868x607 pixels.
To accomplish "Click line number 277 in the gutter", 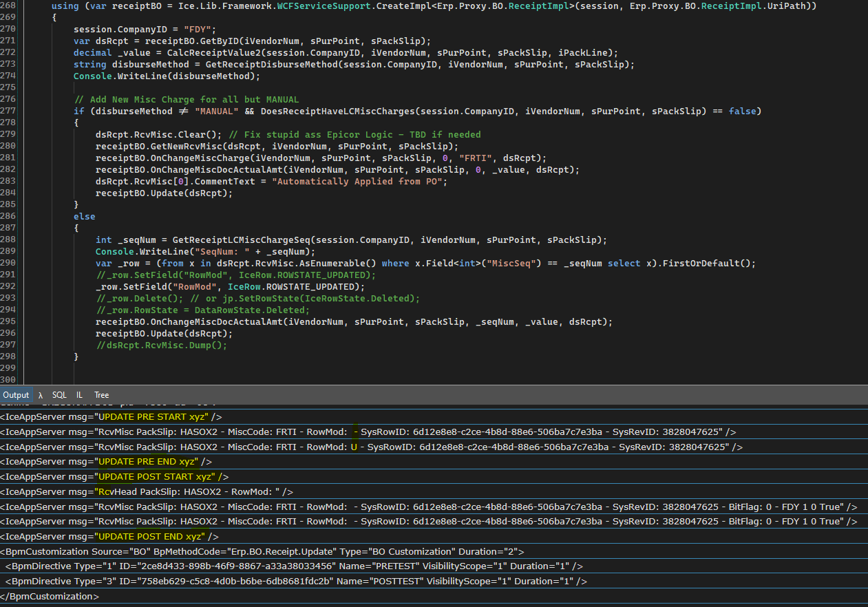I will pyautogui.click(x=9, y=111).
